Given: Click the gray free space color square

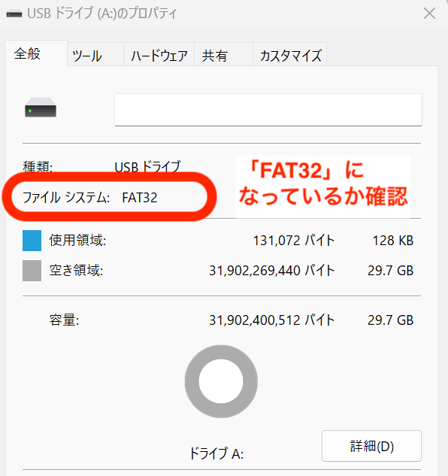Looking at the screenshot, I should (x=32, y=271).
